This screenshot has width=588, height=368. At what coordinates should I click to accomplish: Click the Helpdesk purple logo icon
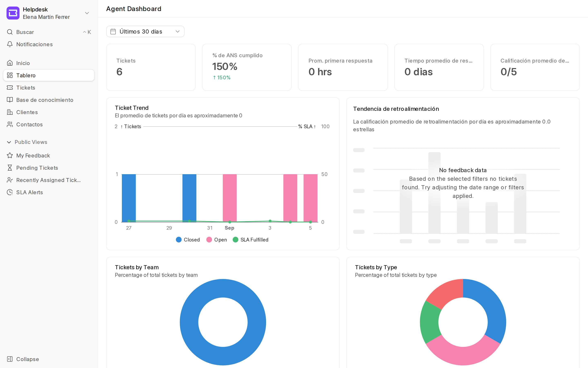13,13
